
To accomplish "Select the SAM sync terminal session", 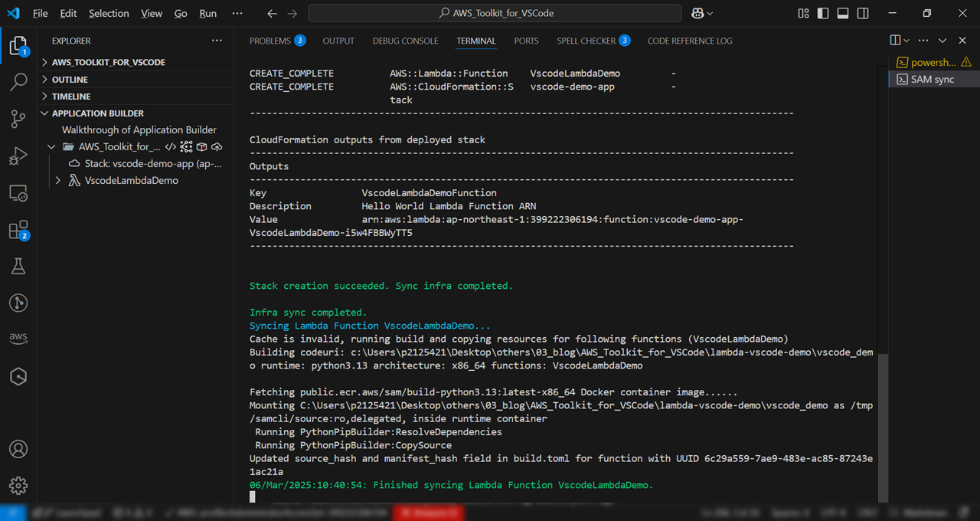I will pyautogui.click(x=929, y=79).
